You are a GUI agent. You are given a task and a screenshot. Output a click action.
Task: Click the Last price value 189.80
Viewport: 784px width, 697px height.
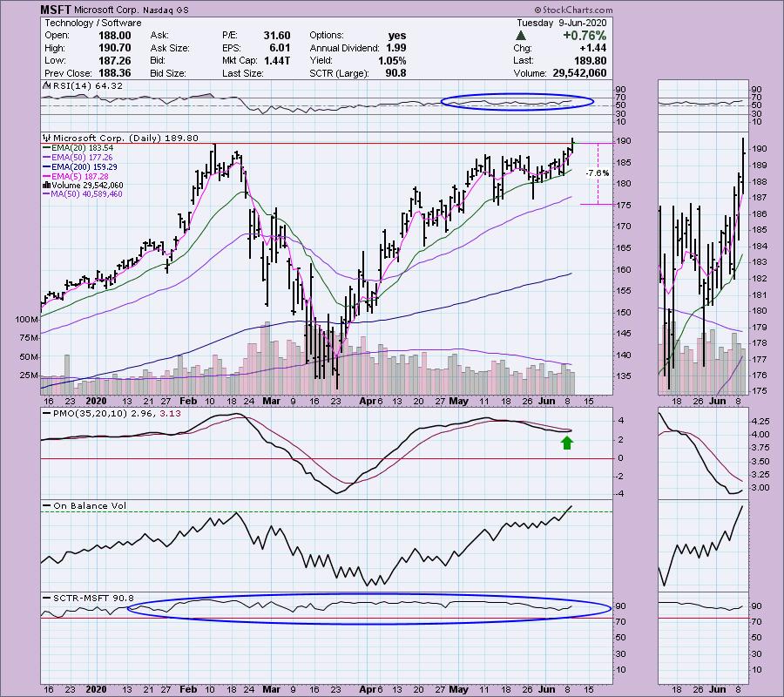(590, 60)
